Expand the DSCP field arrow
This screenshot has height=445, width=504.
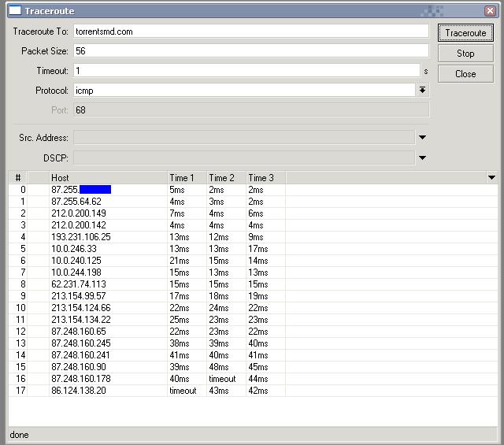[422, 158]
